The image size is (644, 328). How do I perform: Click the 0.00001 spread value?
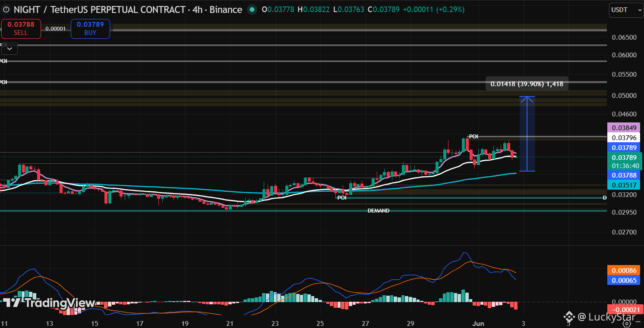click(x=56, y=29)
